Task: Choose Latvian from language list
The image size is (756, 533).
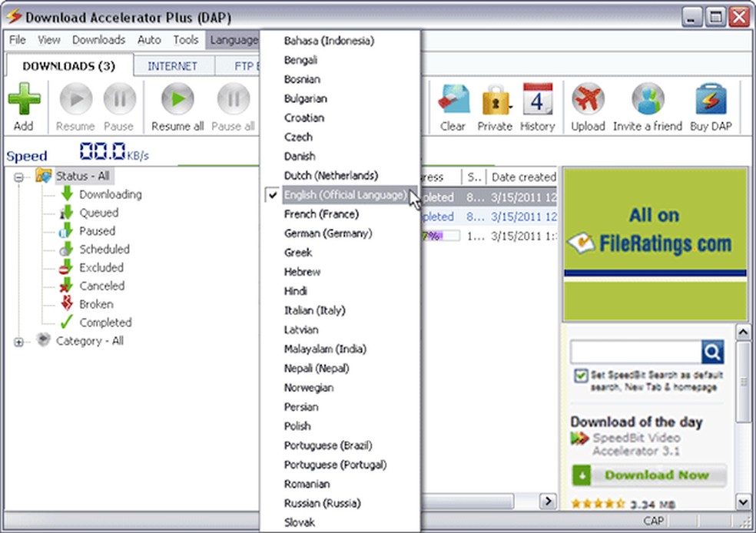Action: pos(340,329)
